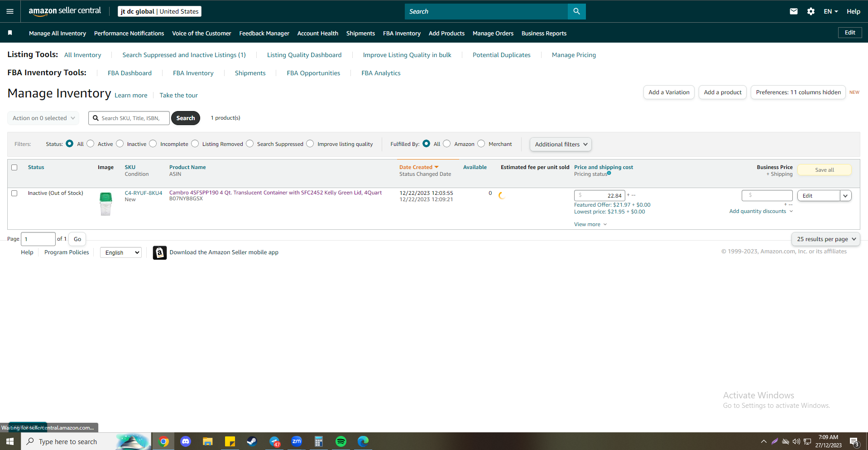The image size is (868, 450).
Task: Select the Listing Removed status filter
Action: (195, 144)
